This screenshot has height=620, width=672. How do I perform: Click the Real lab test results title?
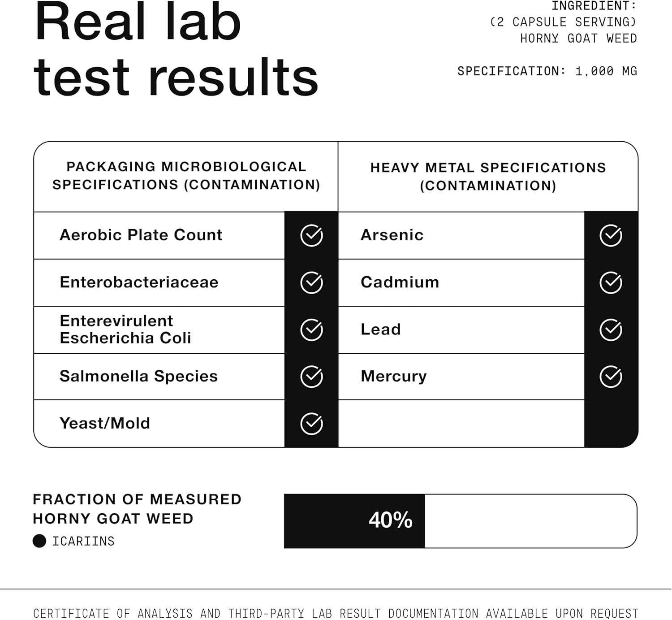(176, 49)
